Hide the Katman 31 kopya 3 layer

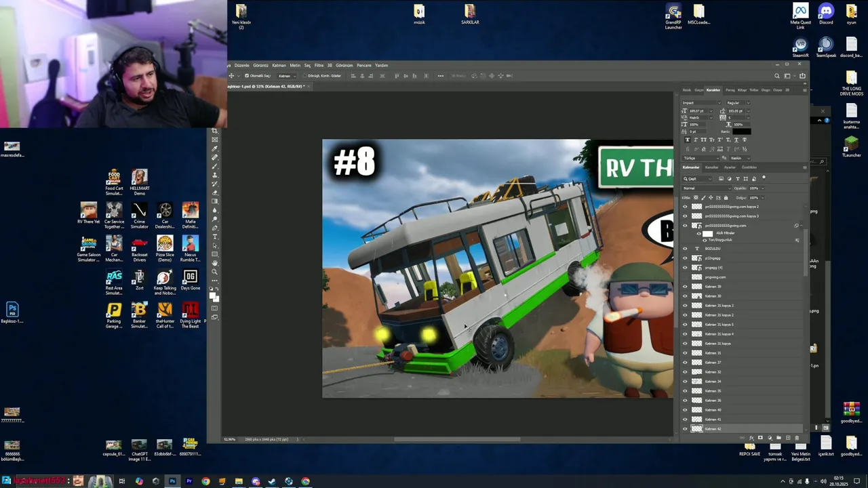point(685,306)
